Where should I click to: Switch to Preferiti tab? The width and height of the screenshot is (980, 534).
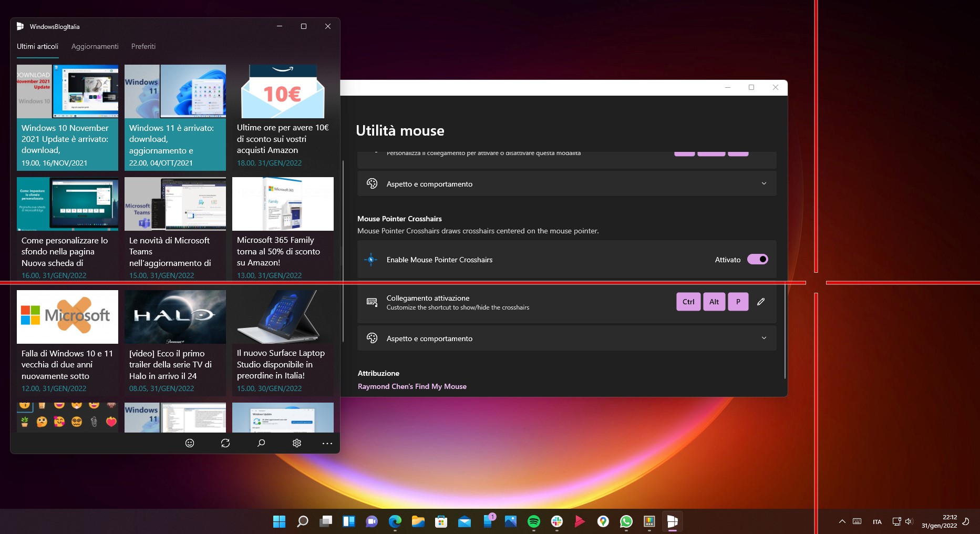pyautogui.click(x=143, y=46)
